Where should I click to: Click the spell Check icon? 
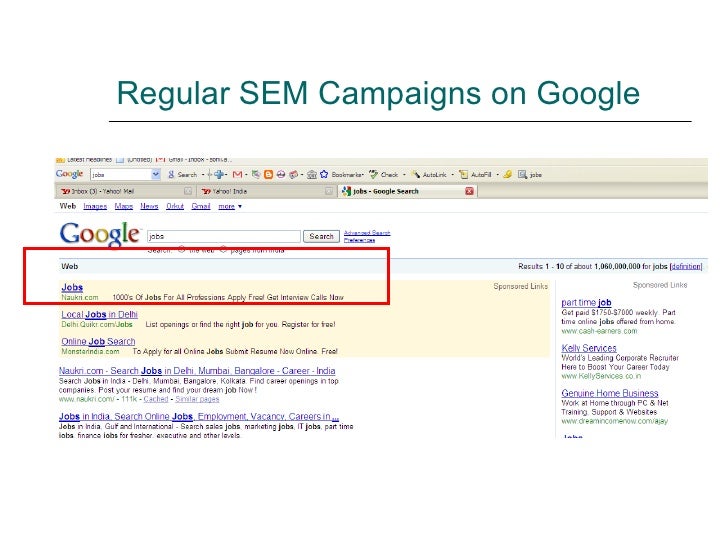point(373,175)
